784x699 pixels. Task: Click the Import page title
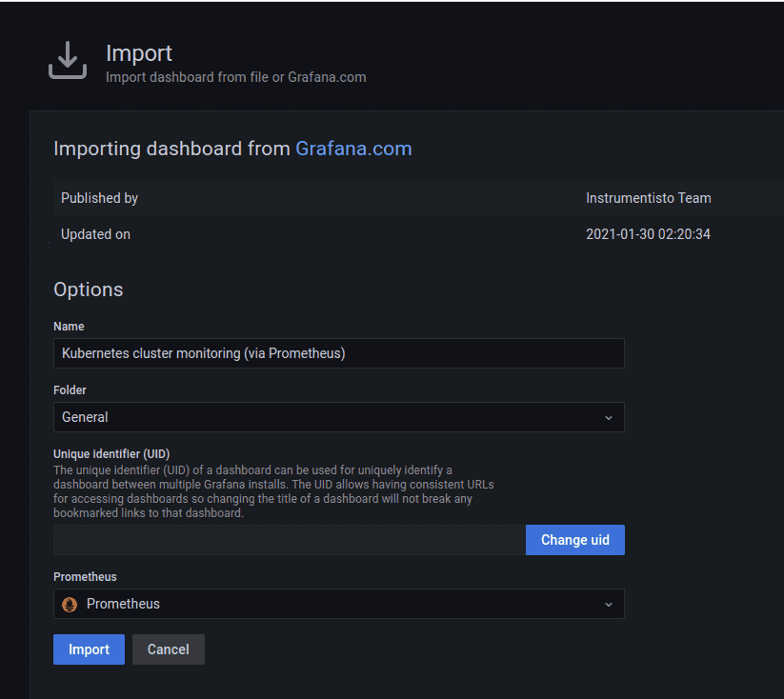click(139, 53)
